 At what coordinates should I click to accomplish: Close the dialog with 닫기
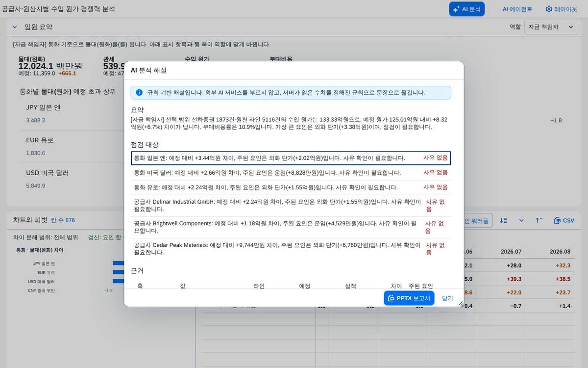click(x=447, y=298)
